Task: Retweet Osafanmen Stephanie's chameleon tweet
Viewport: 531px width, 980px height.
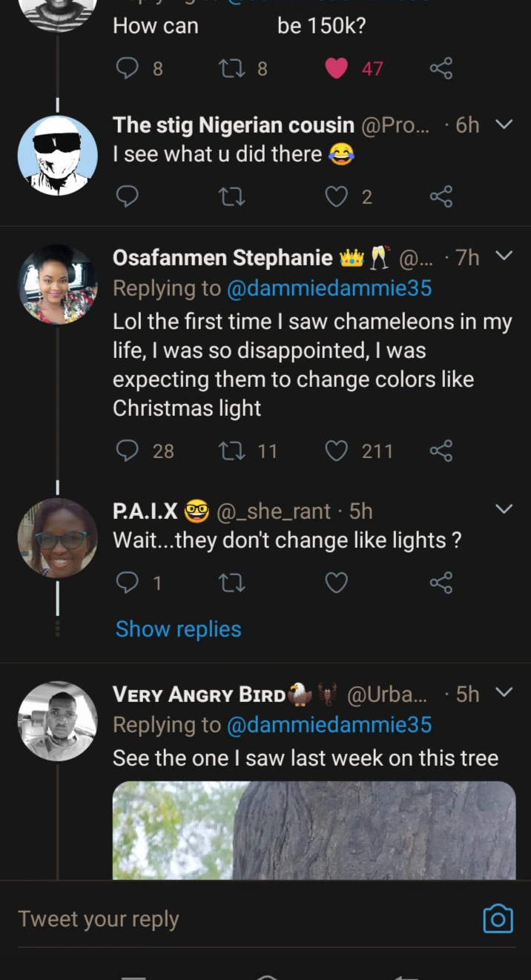Action: coord(232,451)
